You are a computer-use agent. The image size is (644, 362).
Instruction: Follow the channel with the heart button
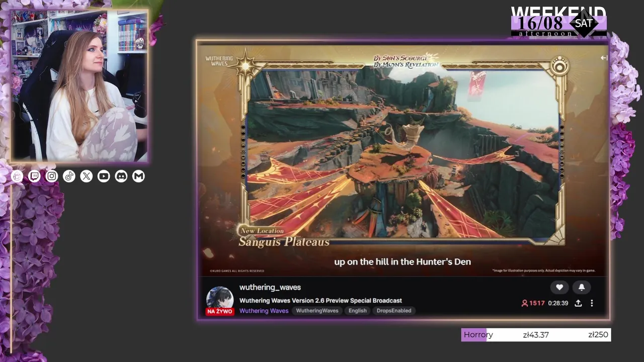click(559, 287)
